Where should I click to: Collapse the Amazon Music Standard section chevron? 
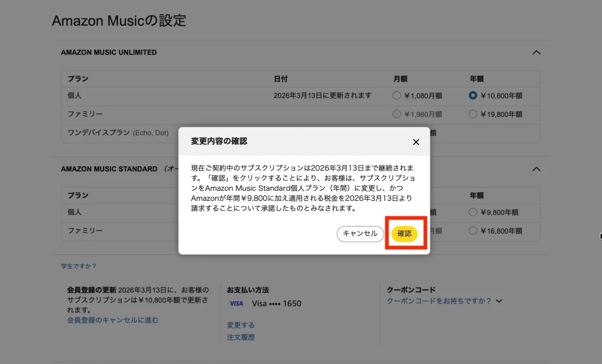tap(536, 169)
